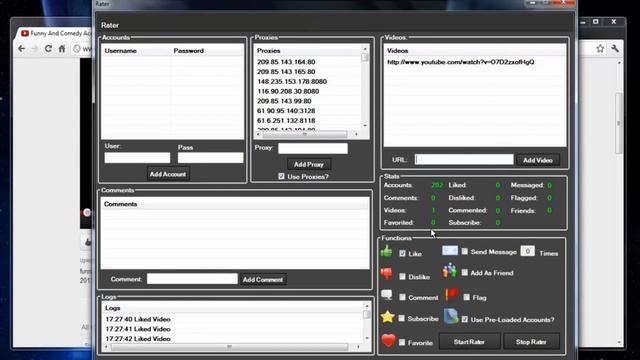Toggle the Favorite checkbox
This screenshot has width=640, height=360.
tap(402, 342)
